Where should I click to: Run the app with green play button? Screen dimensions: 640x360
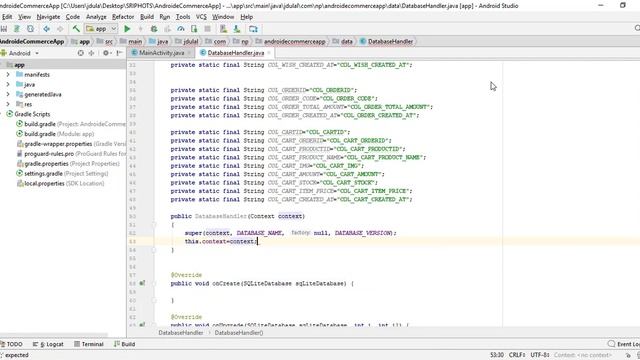(127, 29)
